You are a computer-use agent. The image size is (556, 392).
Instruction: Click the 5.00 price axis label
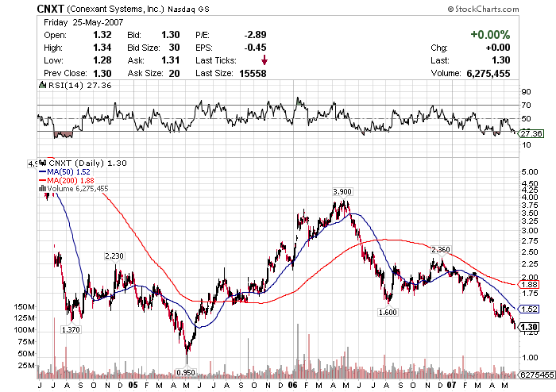tap(530, 172)
